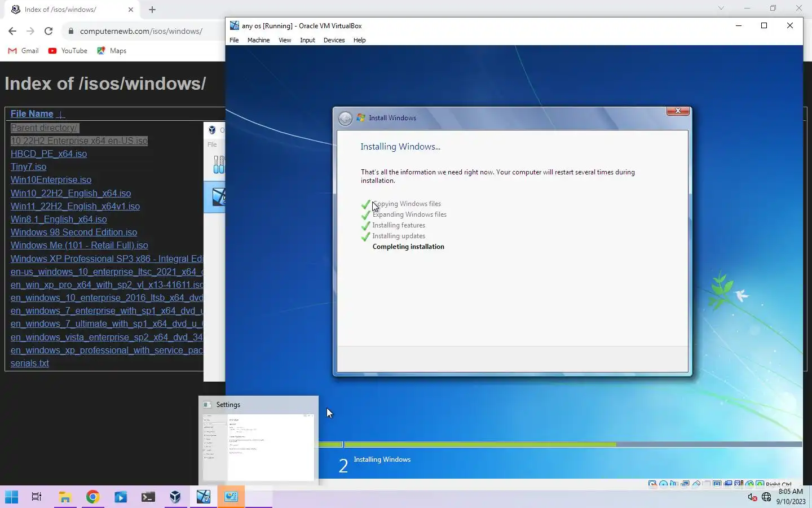Open en_windows_xp_professional_with_service_pack link
This screenshot has height=508, width=812.
pos(107,350)
